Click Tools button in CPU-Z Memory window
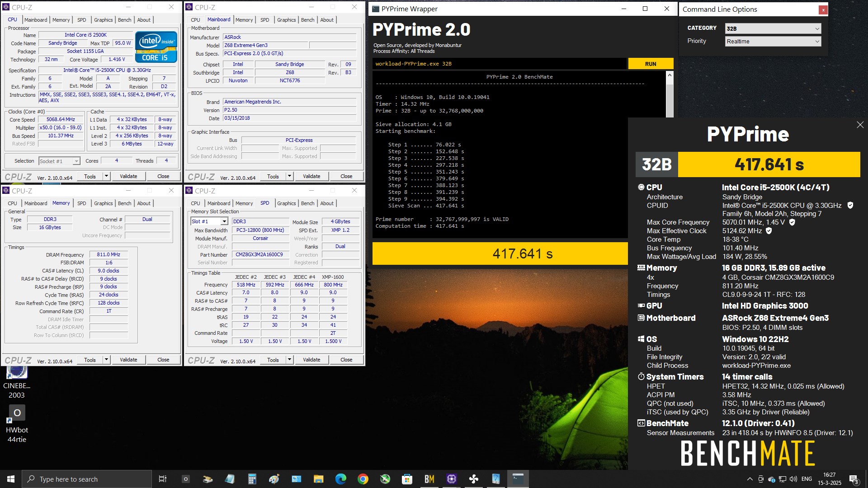Viewport: 868px width, 488px height. point(90,360)
